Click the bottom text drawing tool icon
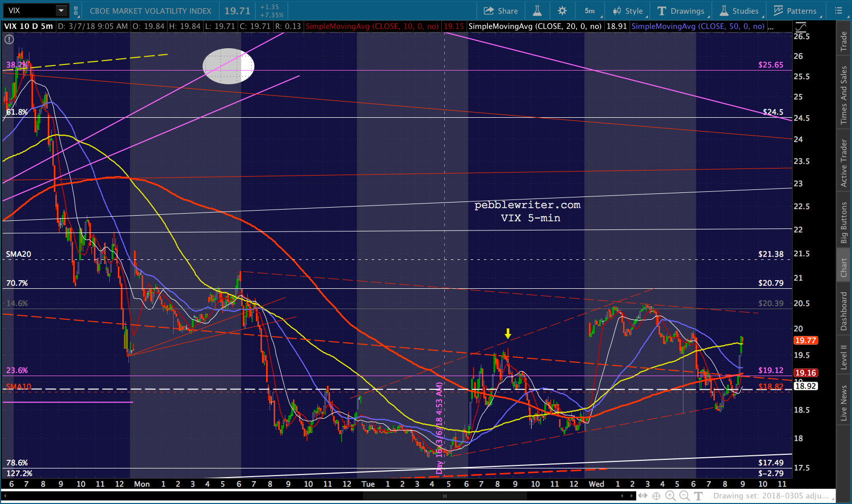Screen dimensions: 852x504 click(699, 496)
